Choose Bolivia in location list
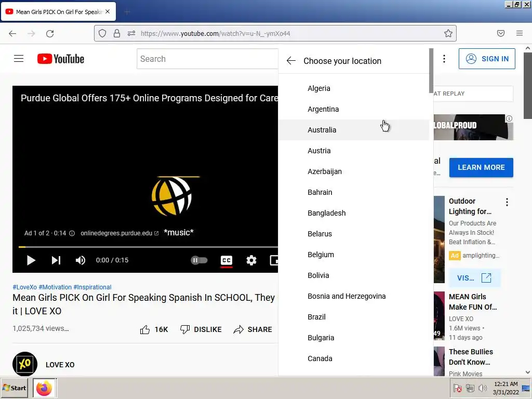Screen dimensions: 532x399 (353, 275)
